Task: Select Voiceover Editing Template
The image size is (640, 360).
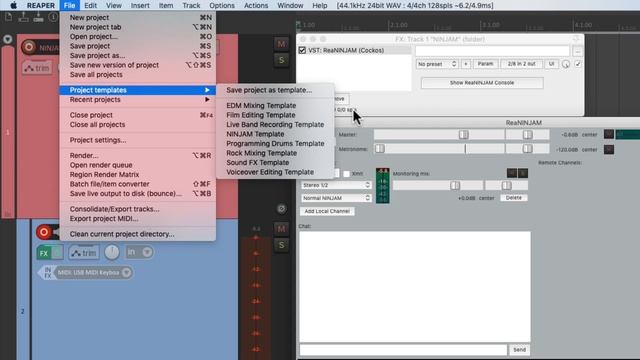Action: point(270,172)
